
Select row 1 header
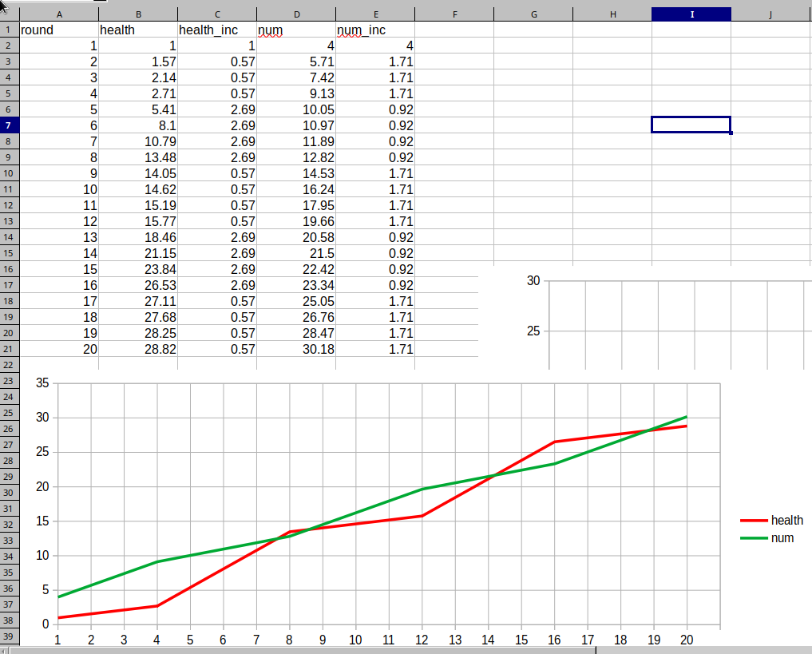tap(9, 30)
